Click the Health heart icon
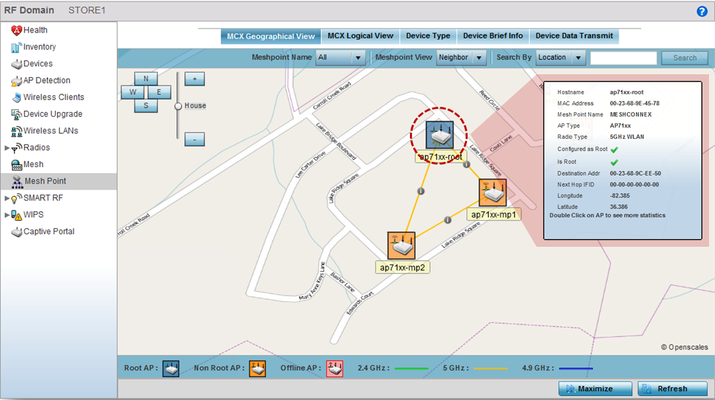Screen dimensions: 715x400 click(16, 31)
